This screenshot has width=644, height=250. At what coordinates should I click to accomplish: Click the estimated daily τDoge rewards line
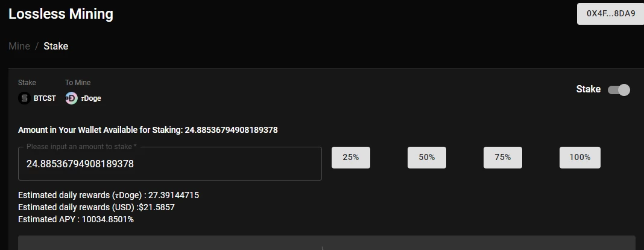click(x=109, y=195)
